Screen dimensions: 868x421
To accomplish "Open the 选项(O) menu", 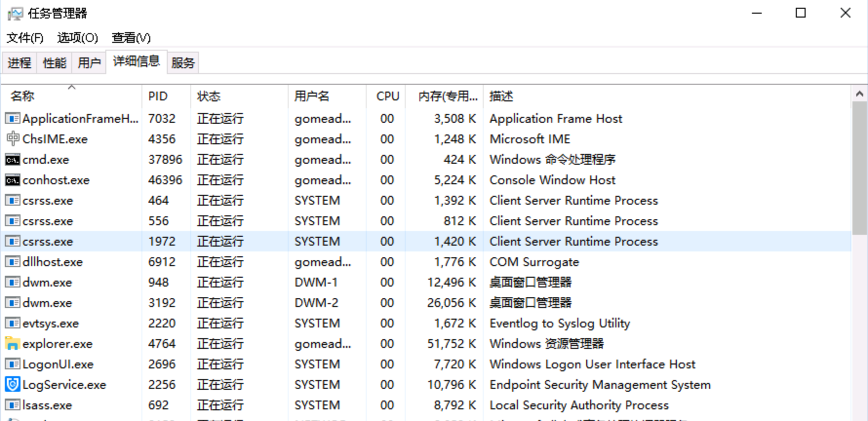I will [x=78, y=38].
